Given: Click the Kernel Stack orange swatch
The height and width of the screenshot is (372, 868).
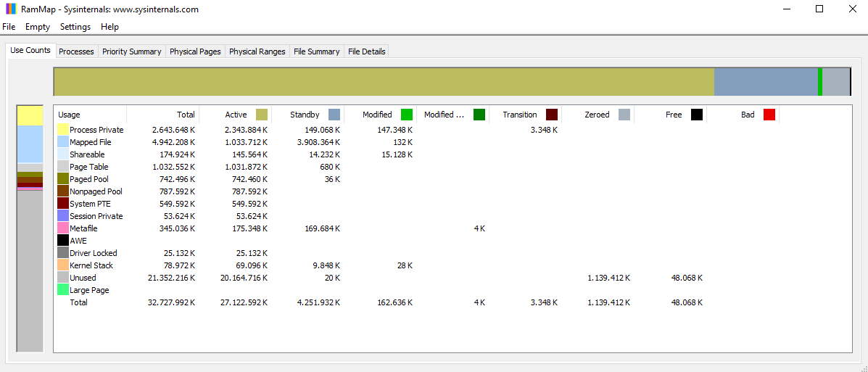Looking at the screenshot, I should point(63,265).
